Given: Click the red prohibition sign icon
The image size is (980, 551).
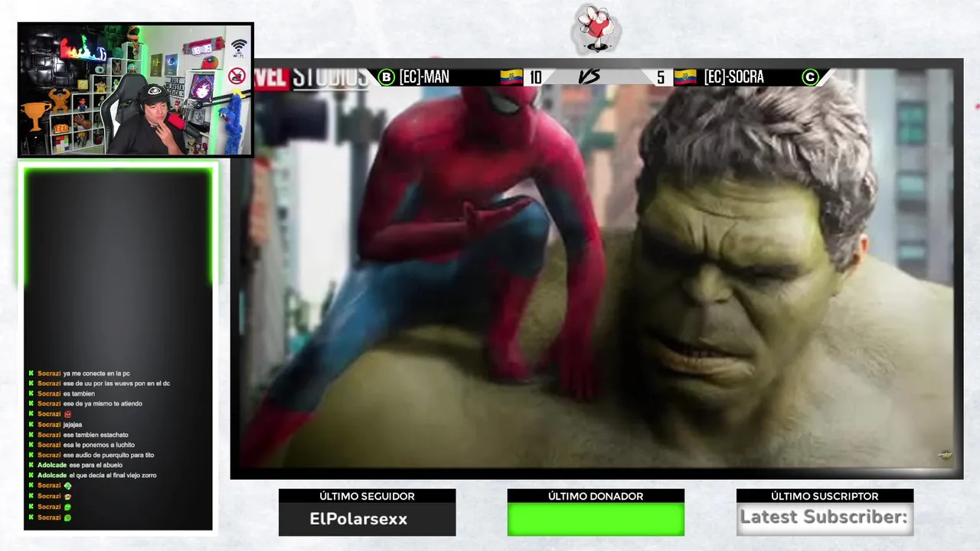Looking at the screenshot, I should tap(237, 75).
